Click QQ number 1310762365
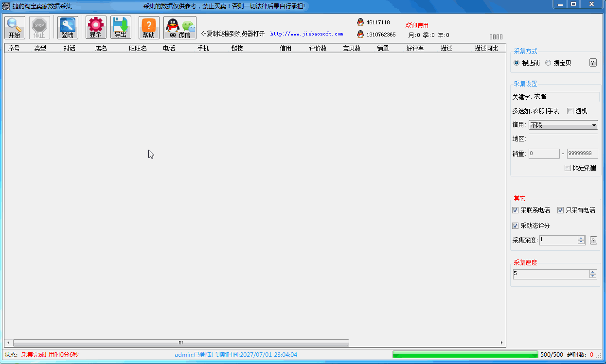606x364 pixels. pos(381,35)
